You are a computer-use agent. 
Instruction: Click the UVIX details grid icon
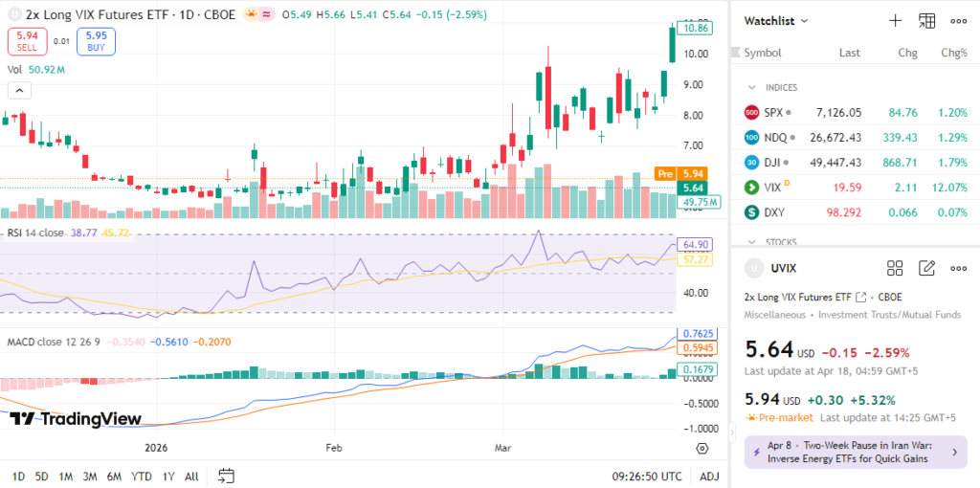pos(895,268)
